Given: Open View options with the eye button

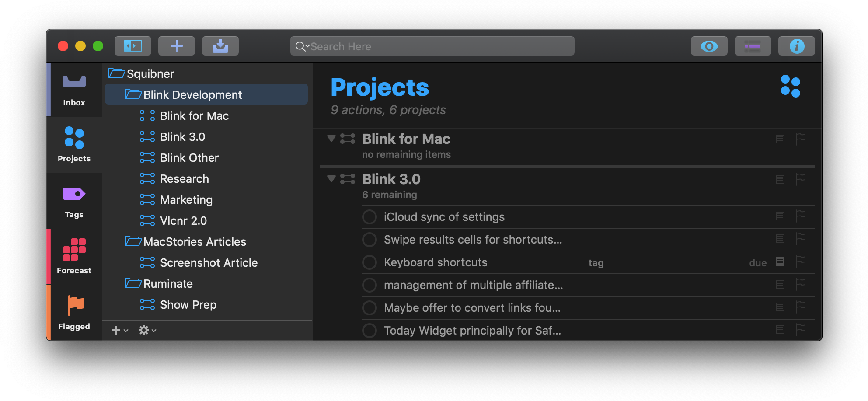Looking at the screenshot, I should click(709, 46).
